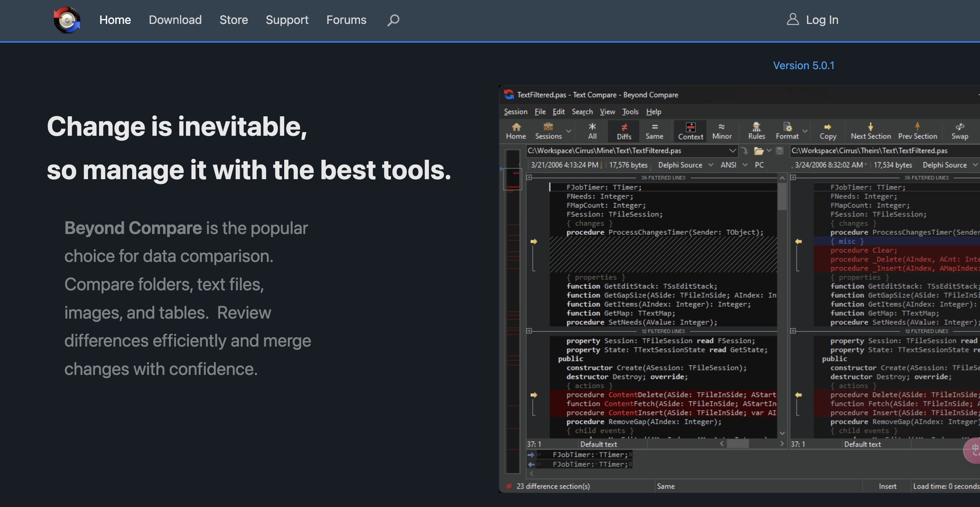The height and width of the screenshot is (507, 980).
Task: Click Log In
Action: 822,20
